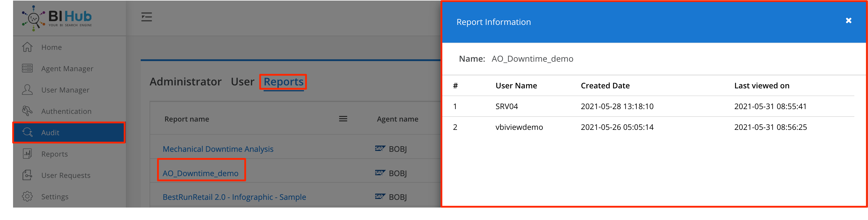Click created date 2021-05-28 13:18:10
868x220 pixels.
pos(617,107)
